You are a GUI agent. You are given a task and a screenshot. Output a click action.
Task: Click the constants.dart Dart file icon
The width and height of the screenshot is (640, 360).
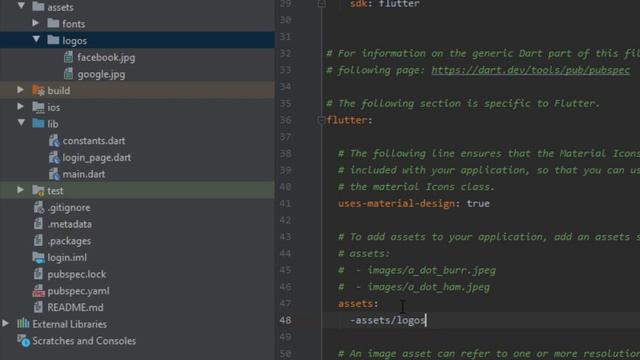tap(54, 140)
